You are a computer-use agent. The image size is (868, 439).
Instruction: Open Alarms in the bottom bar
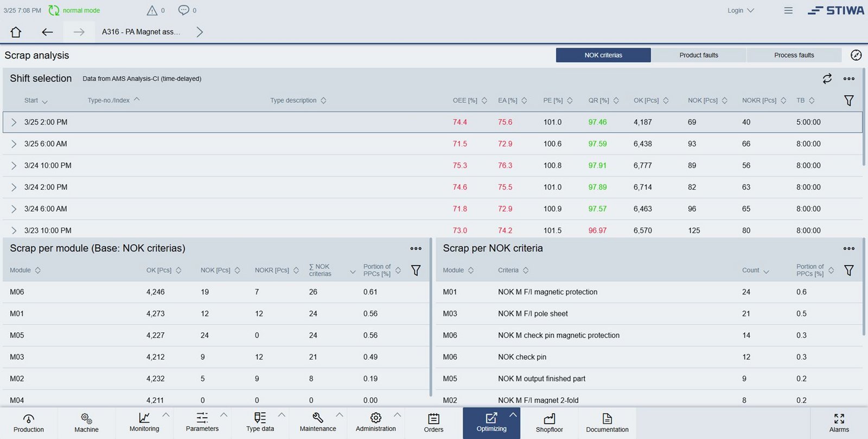pyautogui.click(x=839, y=423)
